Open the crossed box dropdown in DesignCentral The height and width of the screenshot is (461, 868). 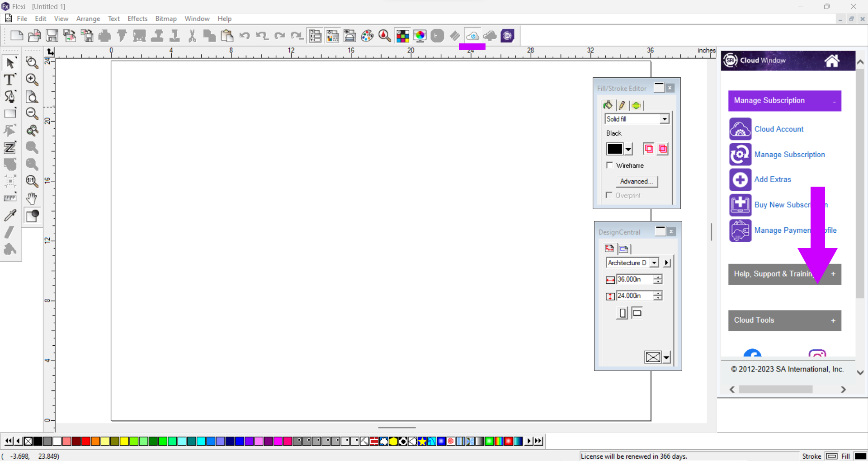pos(666,357)
